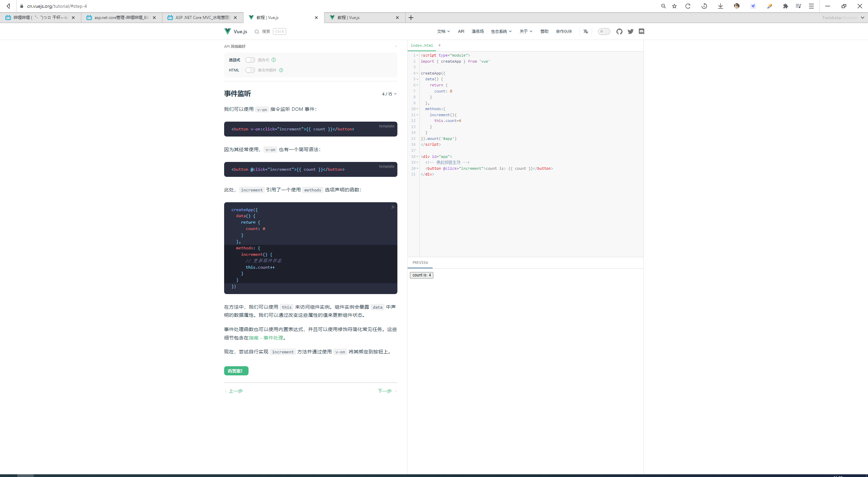Go to 上一步 previous step
The width and height of the screenshot is (868, 477).
(234, 391)
